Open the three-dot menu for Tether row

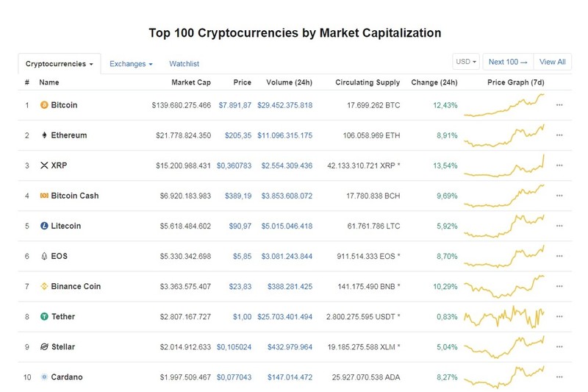coord(559,316)
